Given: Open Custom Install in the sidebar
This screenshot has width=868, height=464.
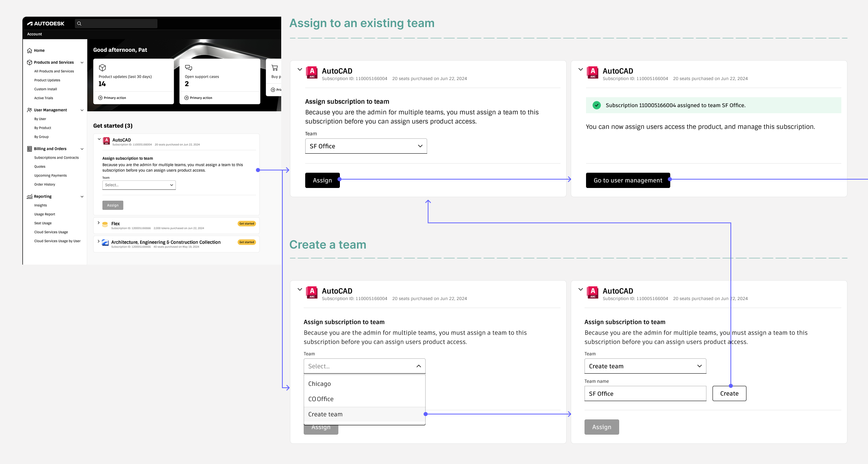Looking at the screenshot, I should (46, 89).
